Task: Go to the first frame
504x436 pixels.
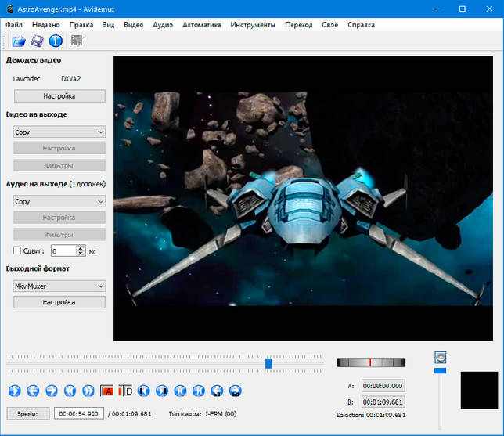Action: pyautogui.click(x=180, y=391)
